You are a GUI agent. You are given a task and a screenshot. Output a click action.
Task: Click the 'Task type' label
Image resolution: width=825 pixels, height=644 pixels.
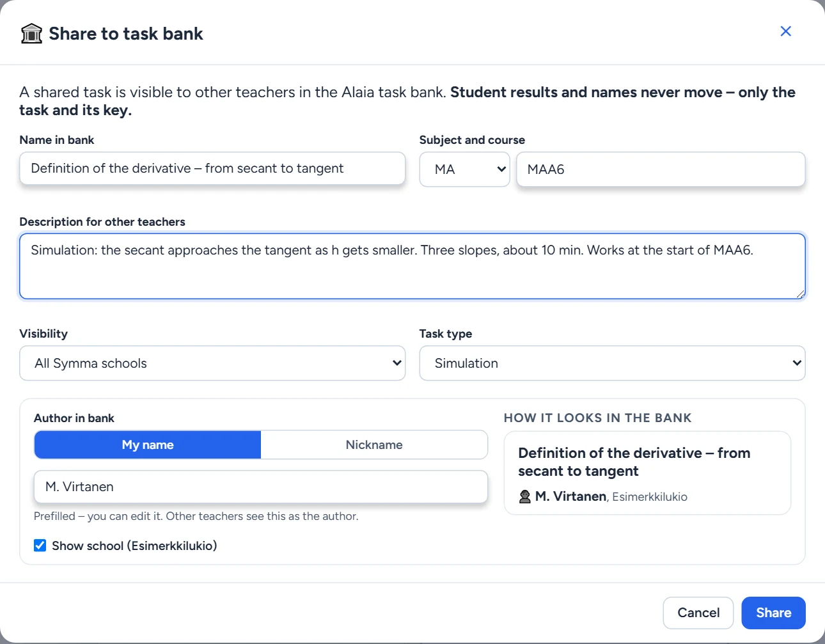[x=446, y=334]
